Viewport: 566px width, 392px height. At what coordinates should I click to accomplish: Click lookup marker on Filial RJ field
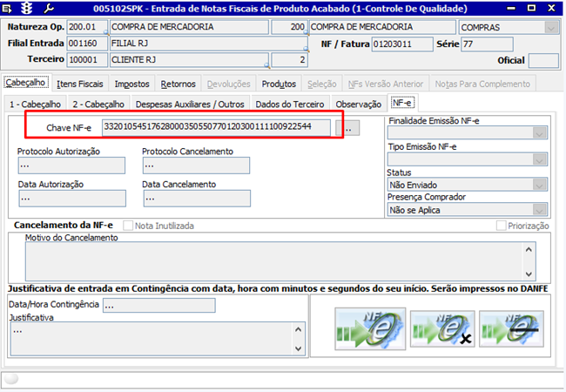coord(306,49)
